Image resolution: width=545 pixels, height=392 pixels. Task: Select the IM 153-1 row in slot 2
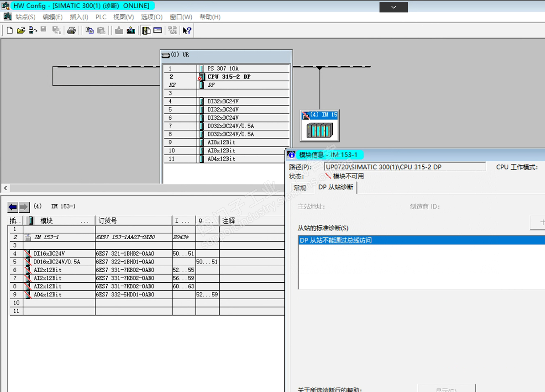coord(146,237)
